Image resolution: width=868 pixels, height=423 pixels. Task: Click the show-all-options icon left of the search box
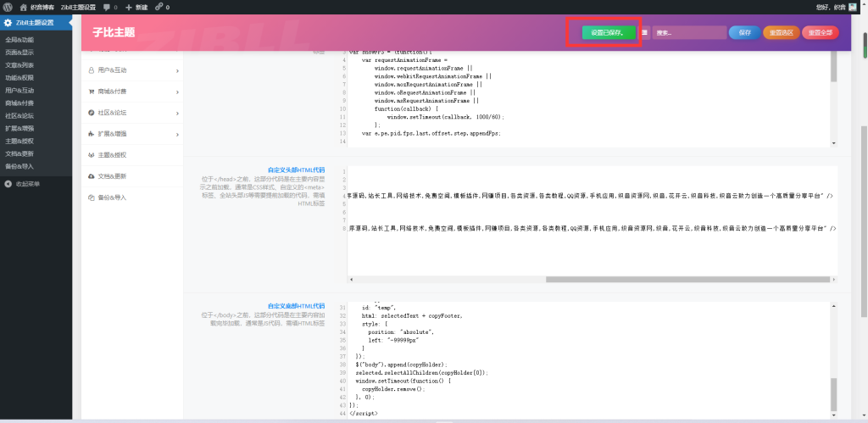pos(645,33)
